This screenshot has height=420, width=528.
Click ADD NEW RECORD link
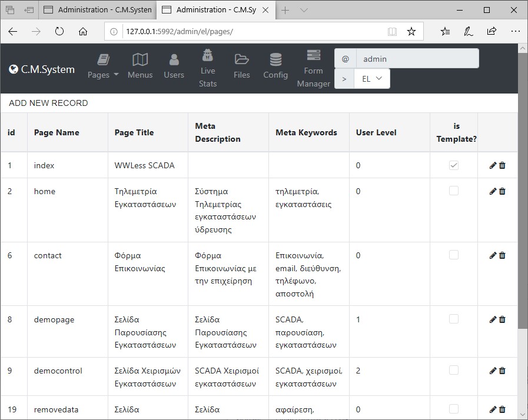point(48,103)
